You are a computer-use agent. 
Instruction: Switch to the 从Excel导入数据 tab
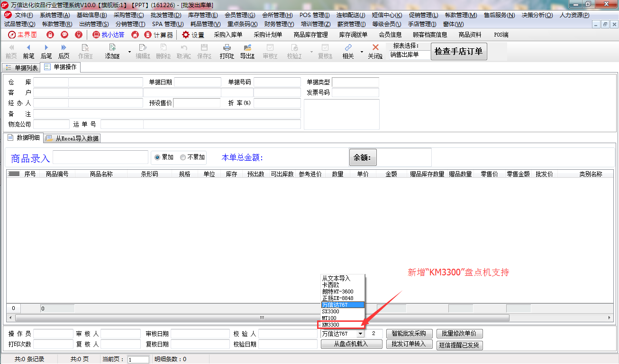click(x=72, y=138)
